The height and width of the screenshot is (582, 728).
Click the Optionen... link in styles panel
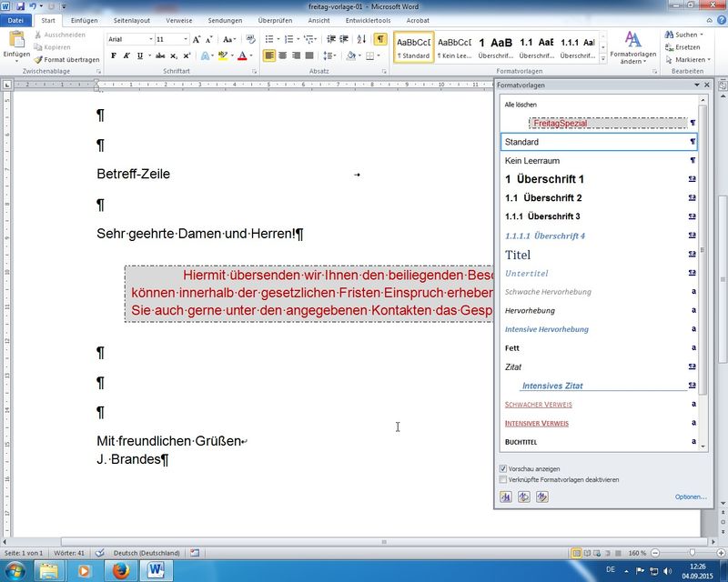click(691, 497)
